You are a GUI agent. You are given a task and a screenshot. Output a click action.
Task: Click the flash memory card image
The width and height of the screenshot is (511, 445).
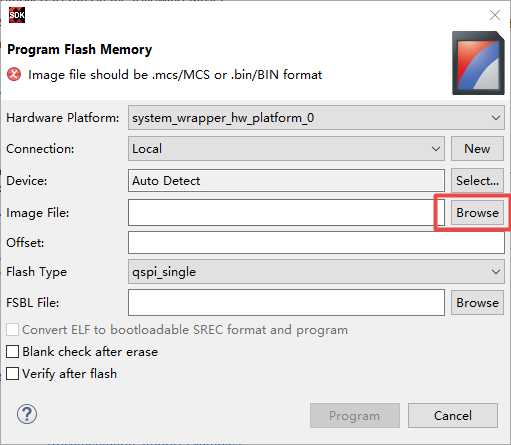click(478, 63)
